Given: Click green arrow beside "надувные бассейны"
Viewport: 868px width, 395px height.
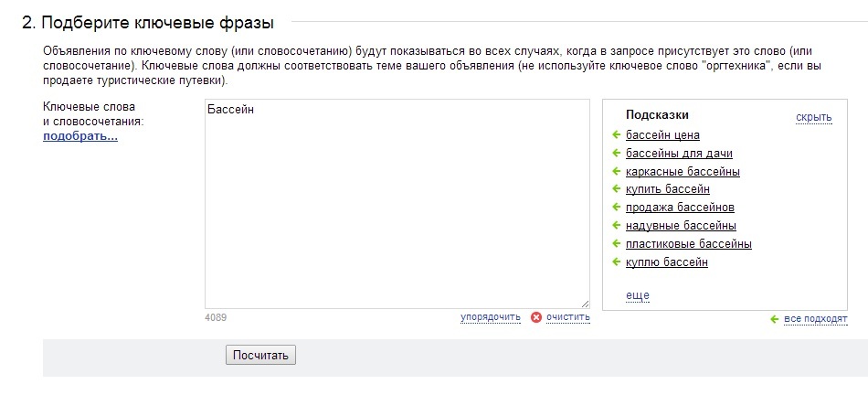Looking at the screenshot, I should pyautogui.click(x=616, y=226).
